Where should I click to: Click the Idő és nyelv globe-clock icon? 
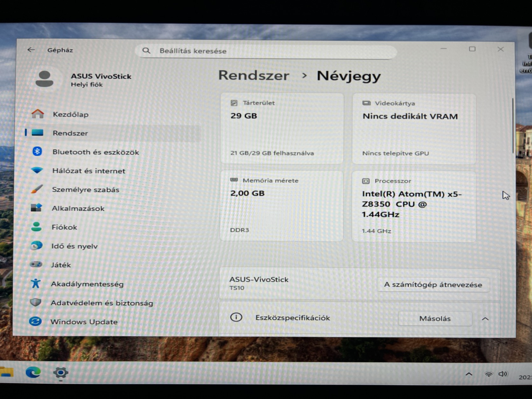click(36, 245)
